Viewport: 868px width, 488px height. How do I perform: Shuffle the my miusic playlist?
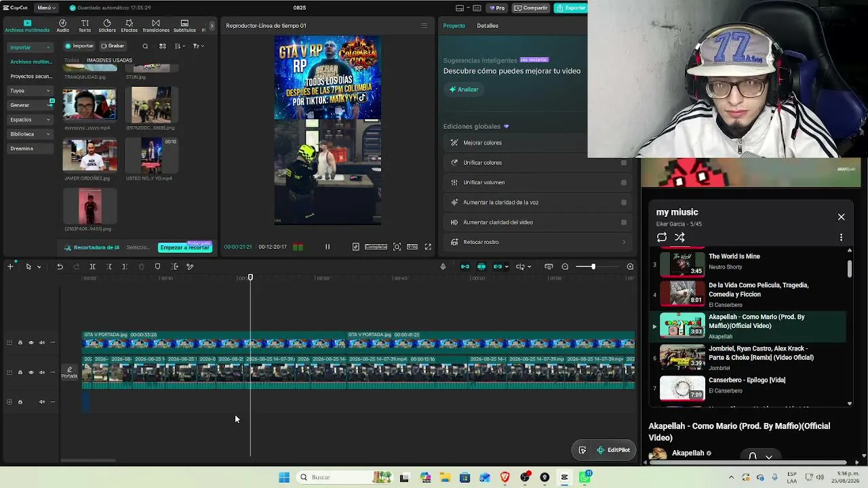[x=679, y=237]
